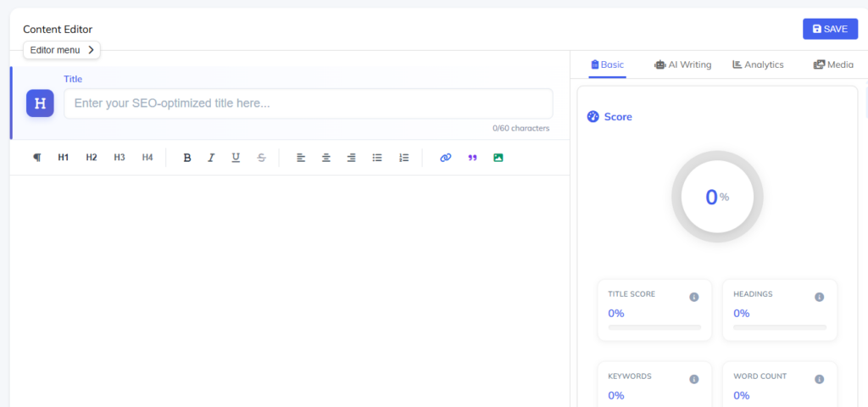Click the paragraph format icon
868x407 pixels.
pos(36,158)
